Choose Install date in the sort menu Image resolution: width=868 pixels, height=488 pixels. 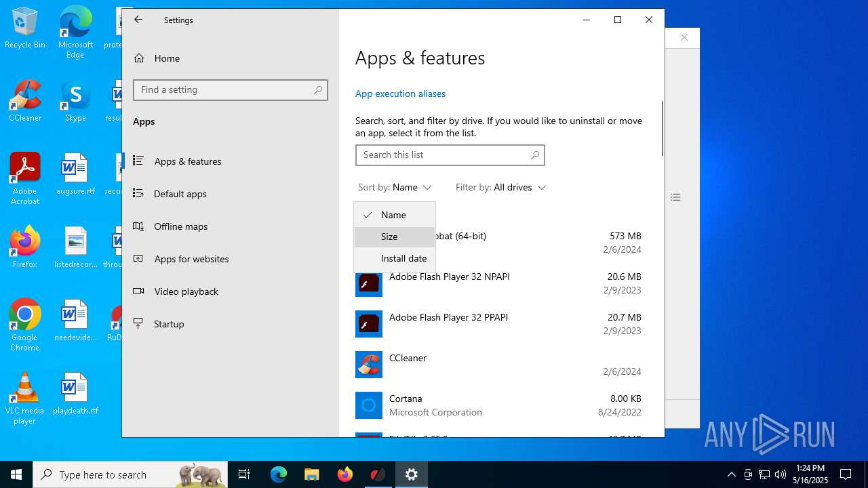click(395, 258)
